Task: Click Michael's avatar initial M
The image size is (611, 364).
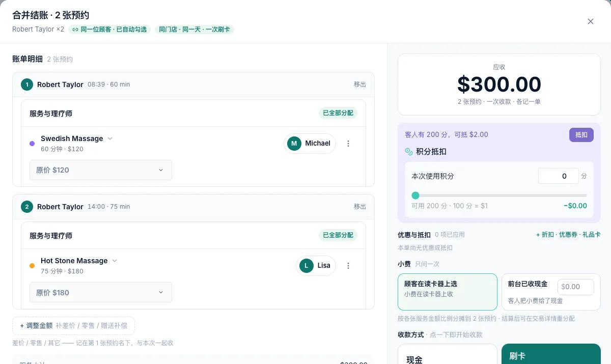Action: click(294, 144)
